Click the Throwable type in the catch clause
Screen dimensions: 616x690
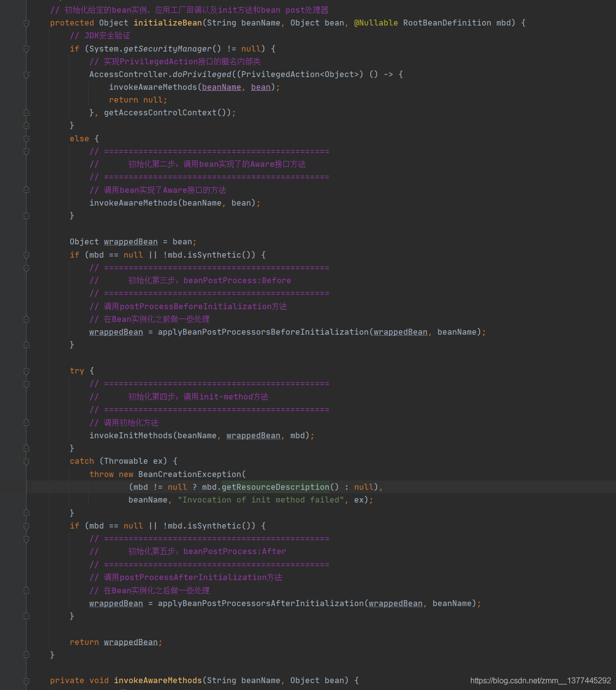(x=126, y=461)
